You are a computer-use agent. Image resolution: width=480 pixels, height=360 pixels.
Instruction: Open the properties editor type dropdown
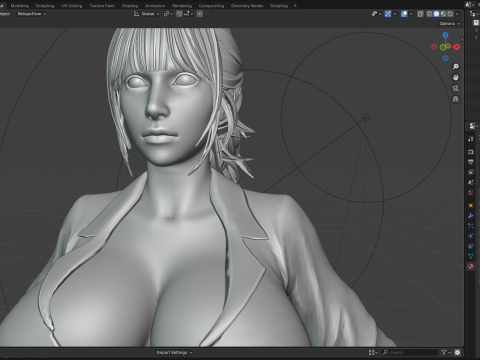[474, 126]
